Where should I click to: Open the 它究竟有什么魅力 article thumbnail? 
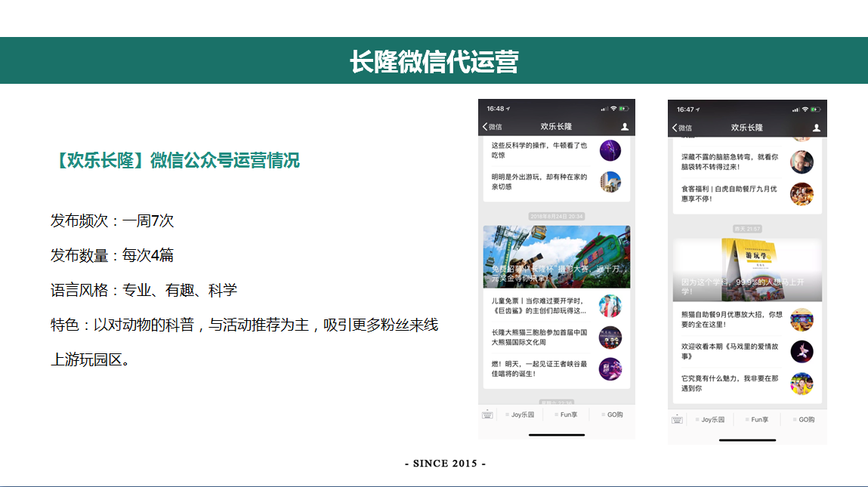(x=802, y=384)
